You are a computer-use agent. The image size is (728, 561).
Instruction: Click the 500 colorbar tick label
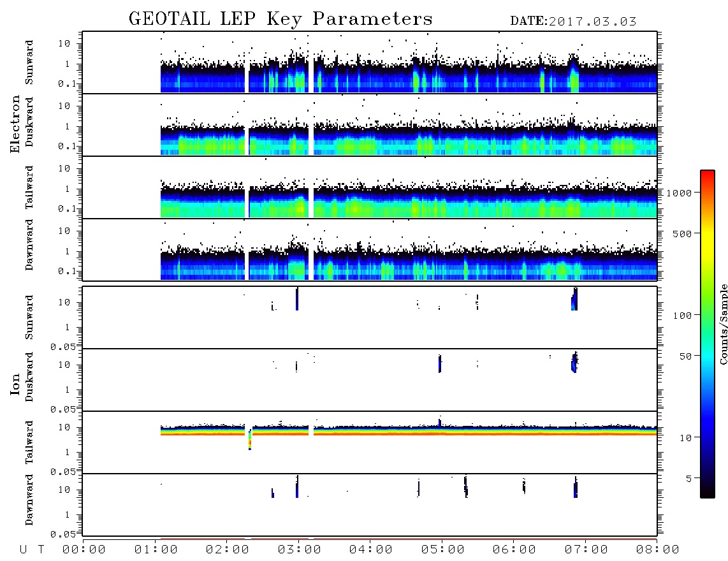pyautogui.click(x=682, y=234)
